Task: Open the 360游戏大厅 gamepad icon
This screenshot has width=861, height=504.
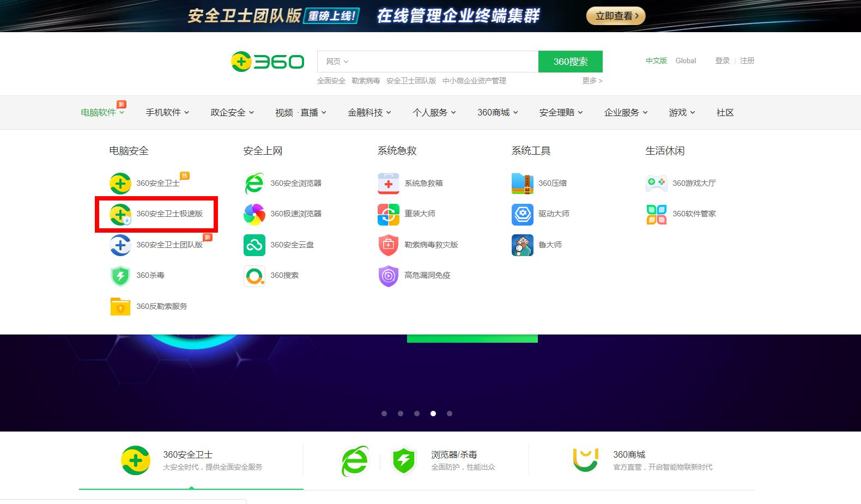Action: click(x=657, y=184)
